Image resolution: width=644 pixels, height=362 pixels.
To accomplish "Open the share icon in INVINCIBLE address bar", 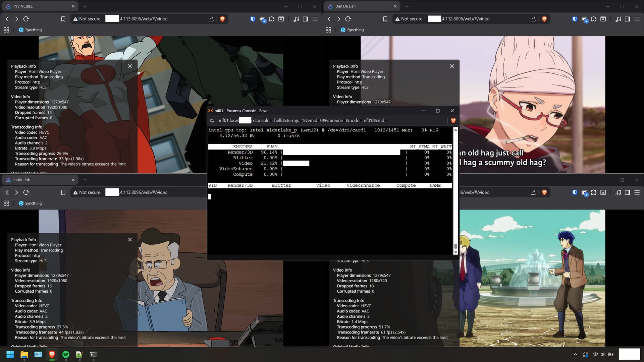I will tap(211, 19).
